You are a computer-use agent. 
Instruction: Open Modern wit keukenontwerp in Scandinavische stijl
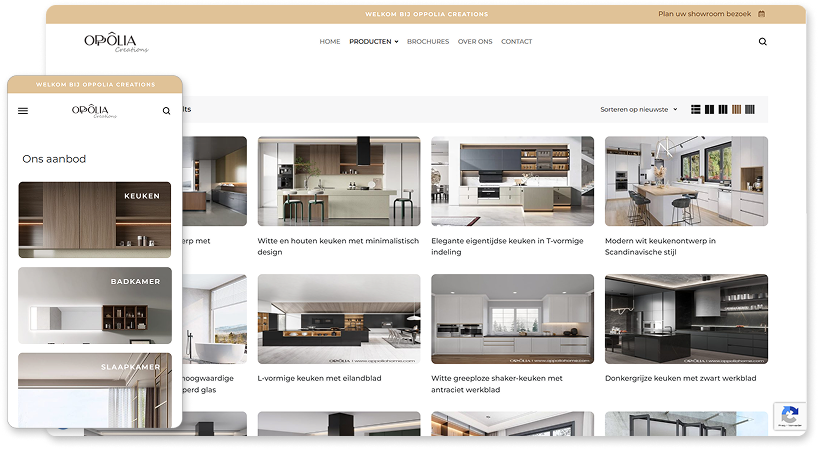(660, 246)
